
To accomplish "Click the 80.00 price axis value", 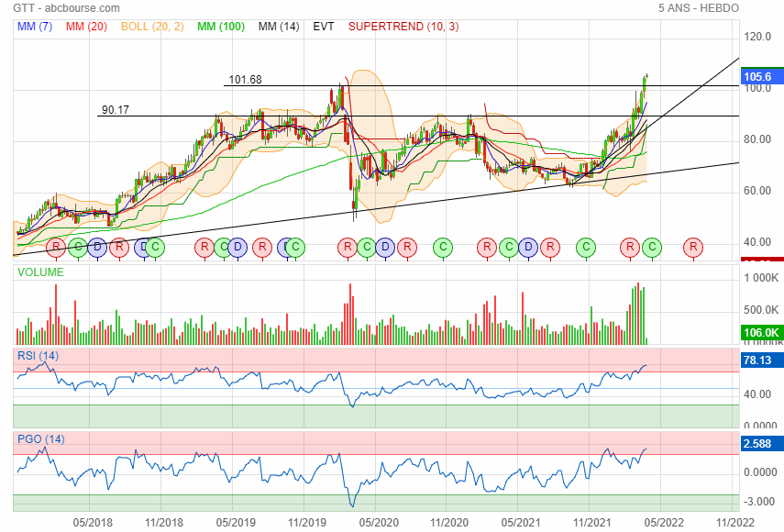I will click(x=757, y=139).
